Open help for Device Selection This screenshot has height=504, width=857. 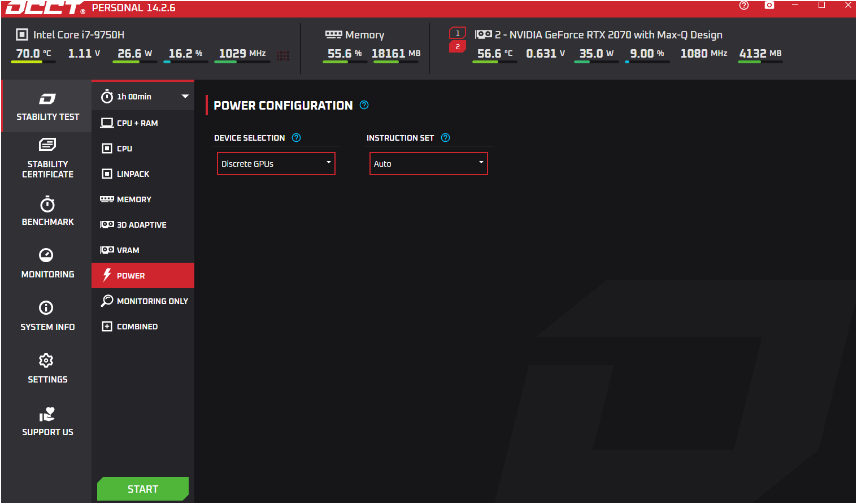click(x=297, y=138)
